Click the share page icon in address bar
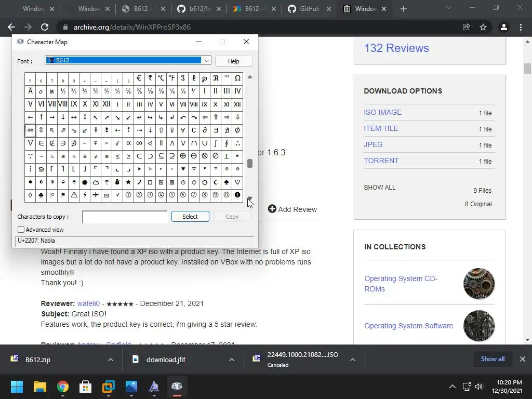The height and width of the screenshot is (399, 532). [x=467, y=27]
